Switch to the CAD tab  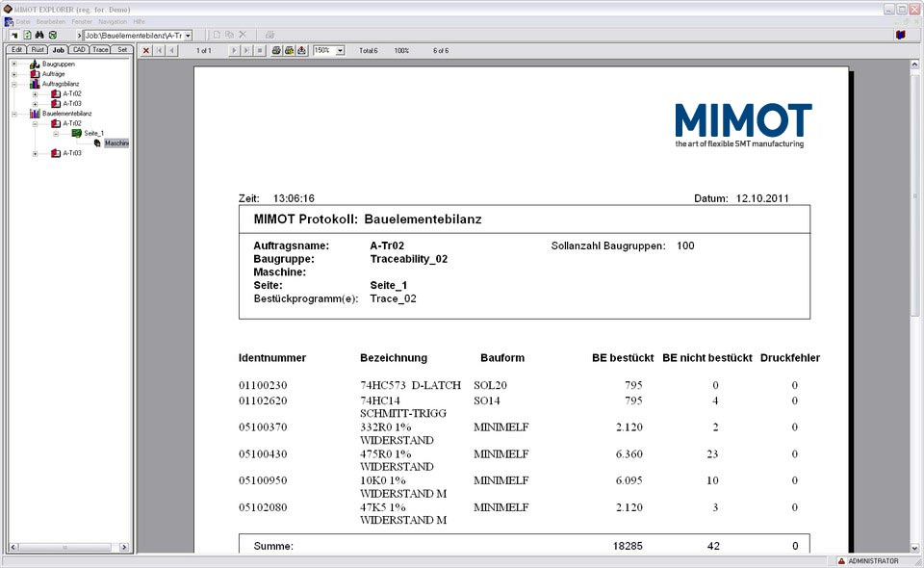pyautogui.click(x=79, y=50)
